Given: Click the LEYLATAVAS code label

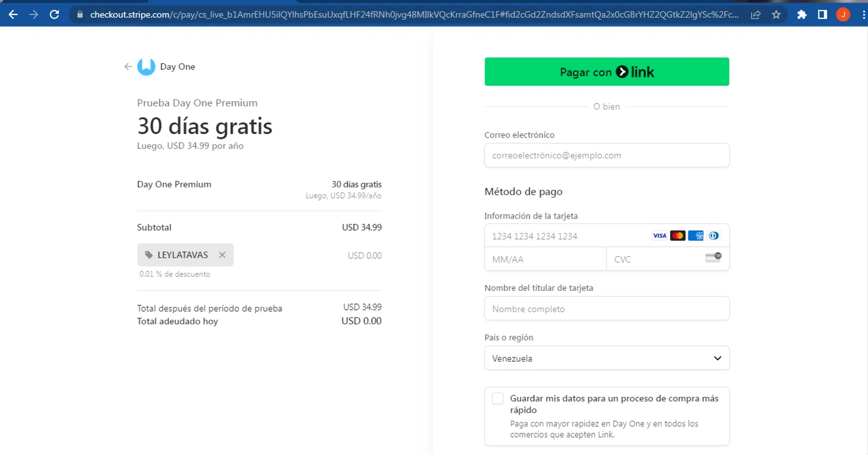Looking at the screenshot, I should (183, 255).
